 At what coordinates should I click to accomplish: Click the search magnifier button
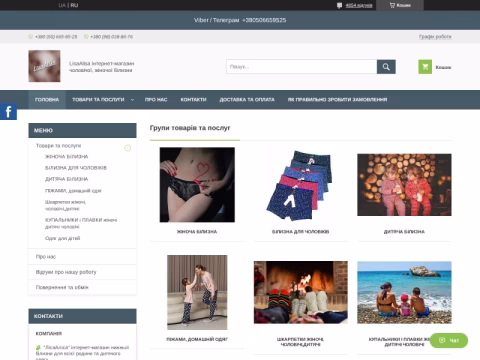click(386, 67)
